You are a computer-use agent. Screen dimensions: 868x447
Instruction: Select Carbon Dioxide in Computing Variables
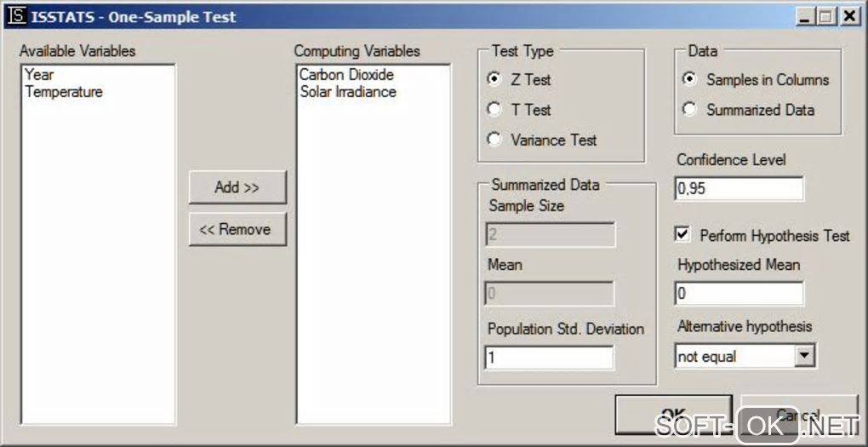346,75
